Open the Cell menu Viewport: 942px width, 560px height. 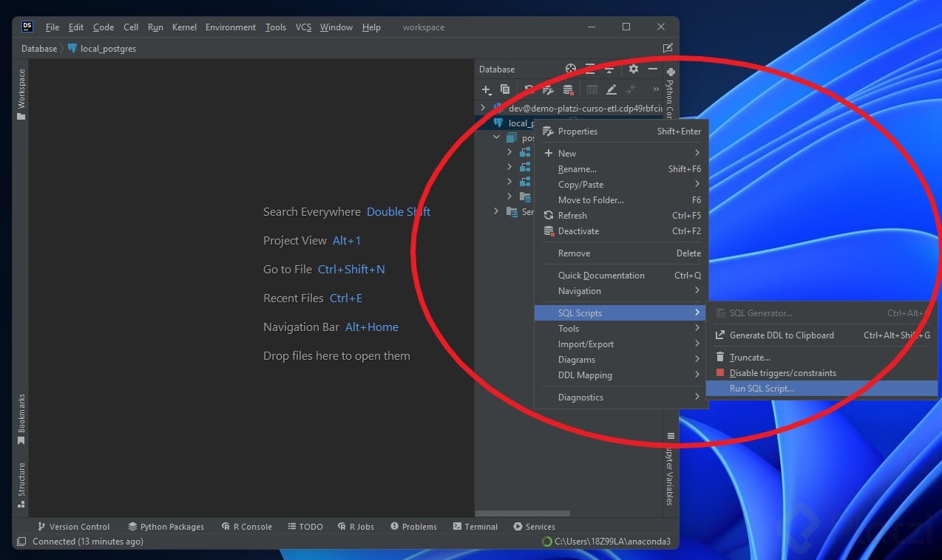point(131,27)
